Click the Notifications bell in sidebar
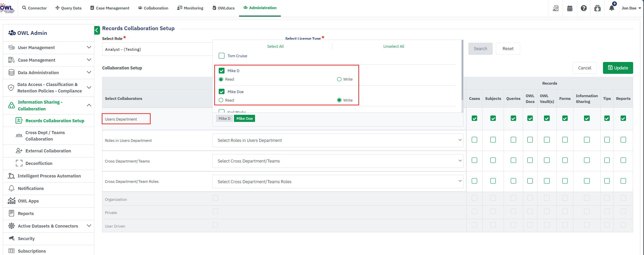 coord(12,188)
